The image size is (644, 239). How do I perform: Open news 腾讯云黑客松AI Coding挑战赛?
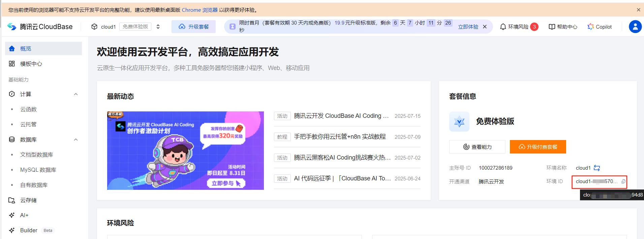coord(342,158)
